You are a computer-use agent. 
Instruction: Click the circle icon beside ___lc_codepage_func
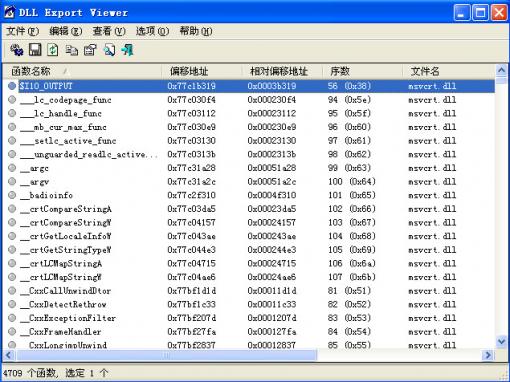click(12, 100)
